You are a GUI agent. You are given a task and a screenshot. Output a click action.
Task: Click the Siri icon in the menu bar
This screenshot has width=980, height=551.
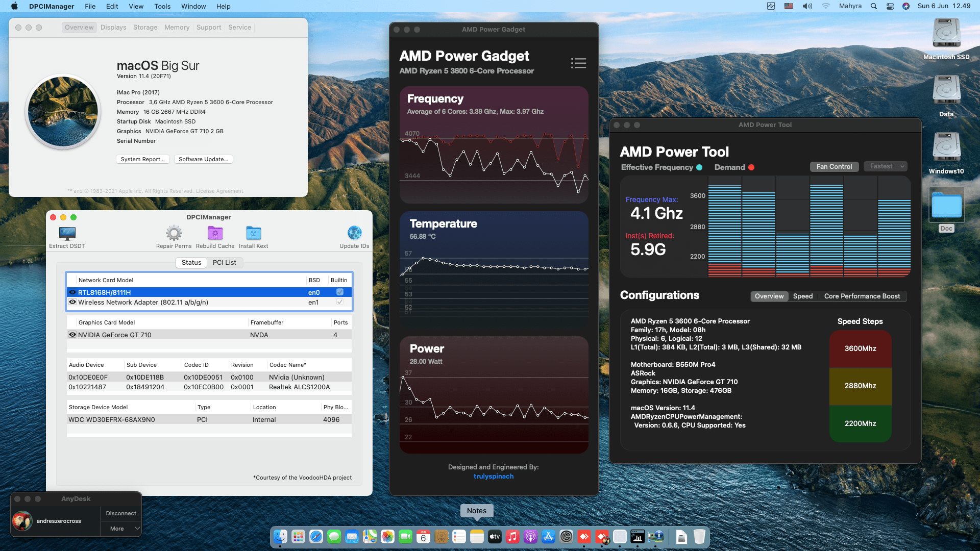906,6
